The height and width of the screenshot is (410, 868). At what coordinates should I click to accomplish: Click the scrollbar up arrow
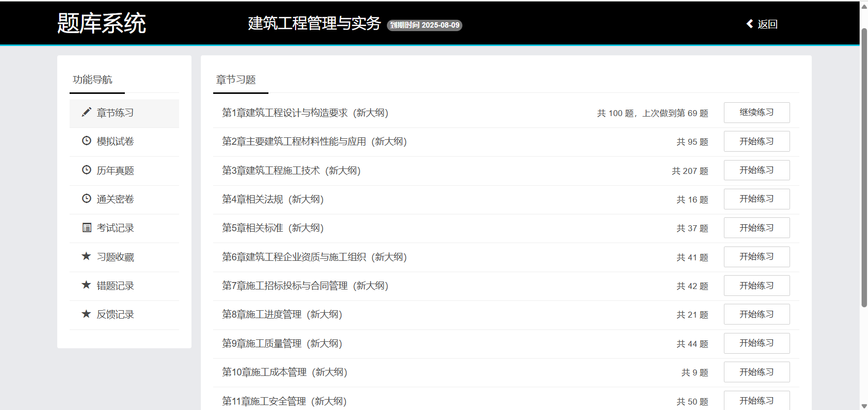point(864,6)
